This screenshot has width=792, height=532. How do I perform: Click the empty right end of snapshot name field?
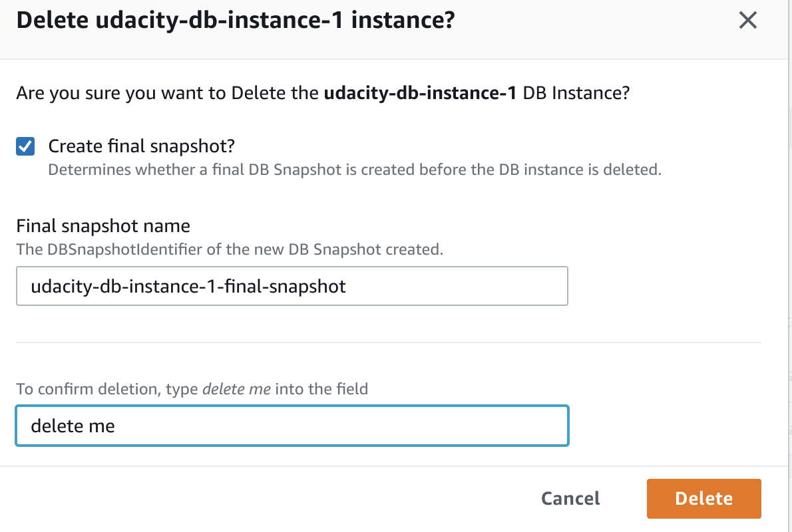point(506,287)
